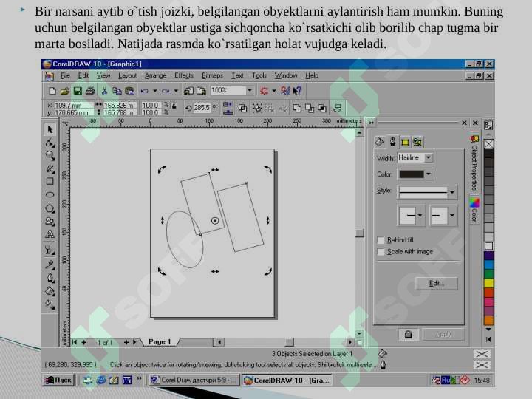Click the Cut scissors icon

tap(104, 91)
